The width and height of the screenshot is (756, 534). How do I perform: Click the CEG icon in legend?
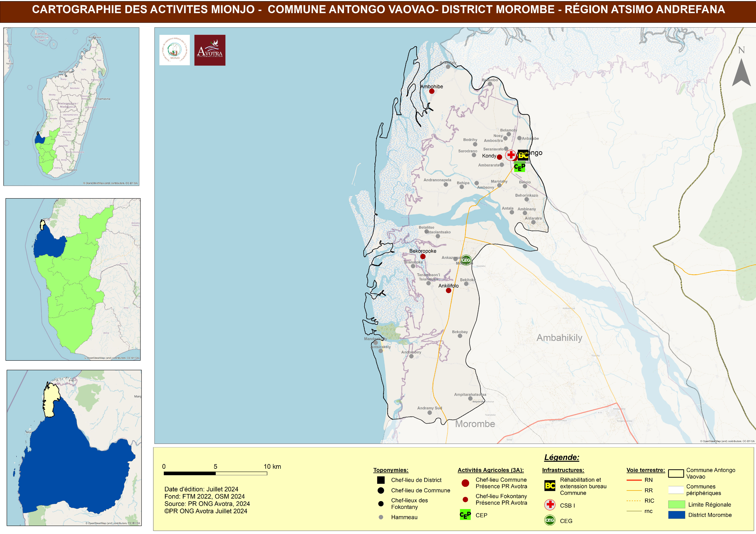pyautogui.click(x=550, y=520)
